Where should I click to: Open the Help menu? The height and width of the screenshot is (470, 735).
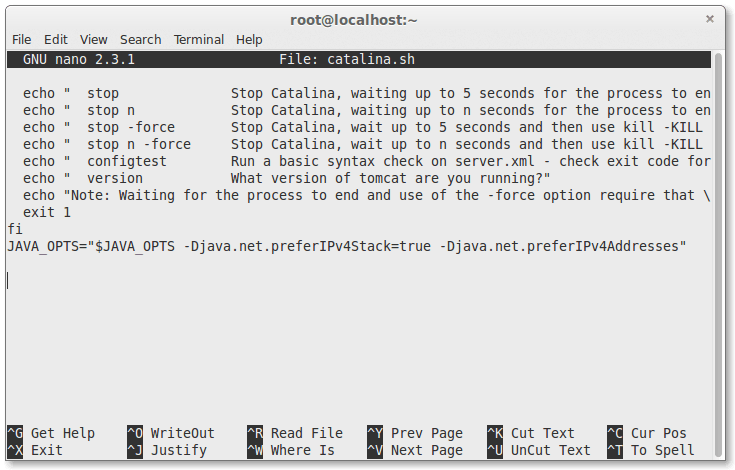point(249,39)
